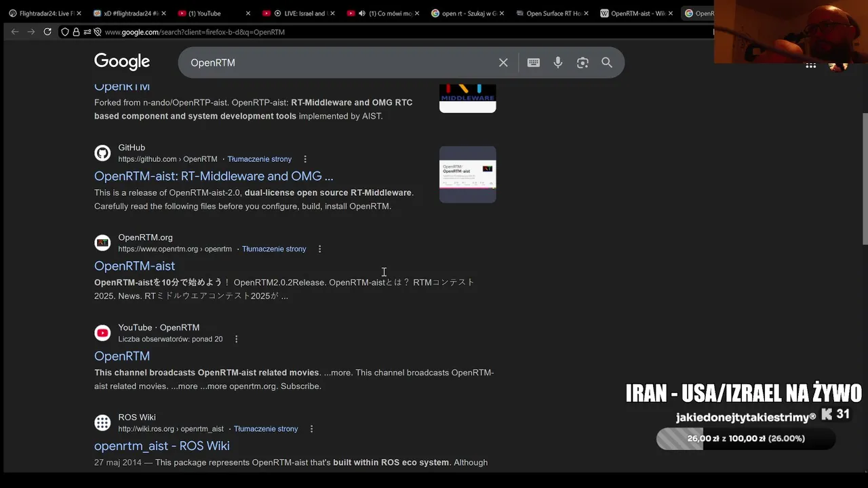This screenshot has height=488, width=868.
Task: Close the LIVE: Israel tab
Action: (x=332, y=13)
